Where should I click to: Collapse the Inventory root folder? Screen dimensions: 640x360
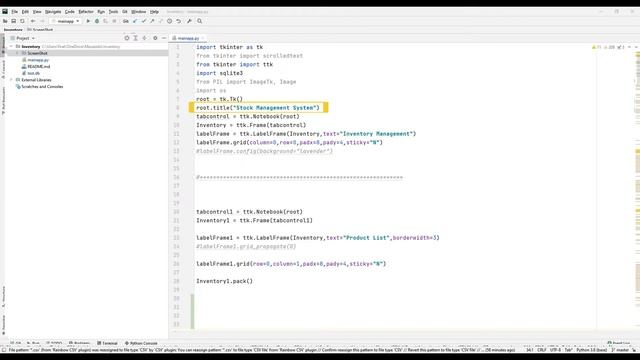[x=11, y=47]
